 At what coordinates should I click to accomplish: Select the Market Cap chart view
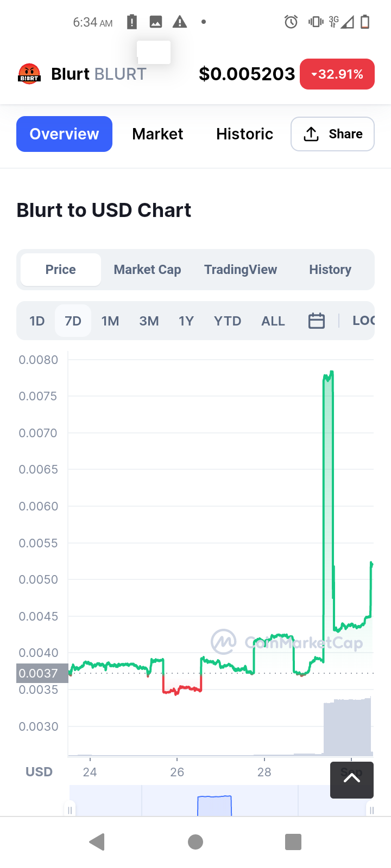coord(147,270)
